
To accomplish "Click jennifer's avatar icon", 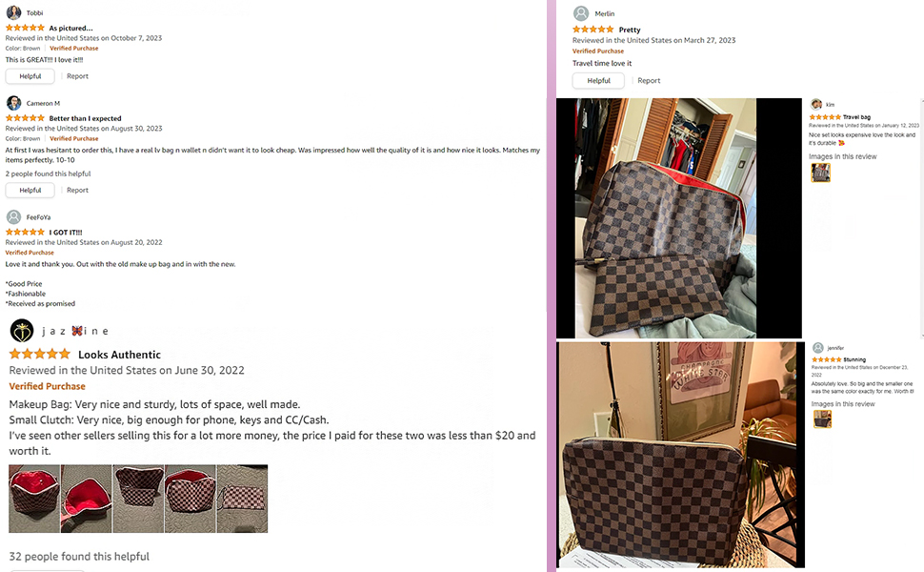I will tap(818, 347).
